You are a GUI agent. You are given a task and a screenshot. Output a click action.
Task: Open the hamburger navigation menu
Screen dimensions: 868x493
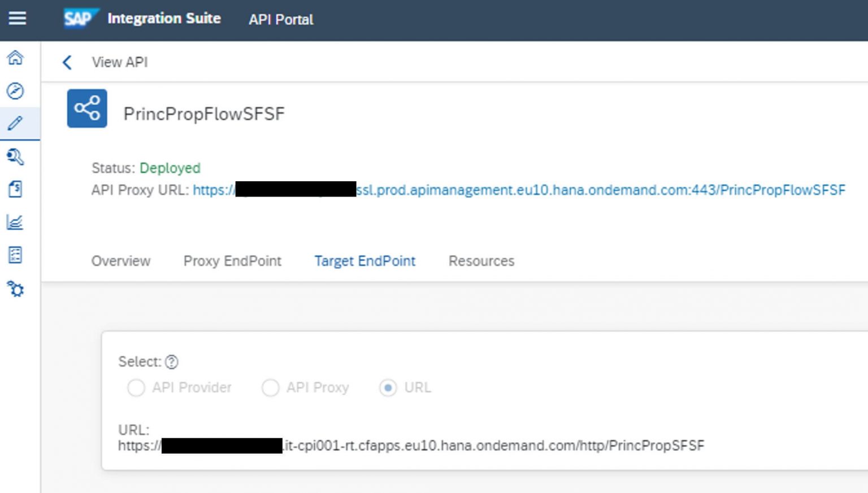click(18, 18)
